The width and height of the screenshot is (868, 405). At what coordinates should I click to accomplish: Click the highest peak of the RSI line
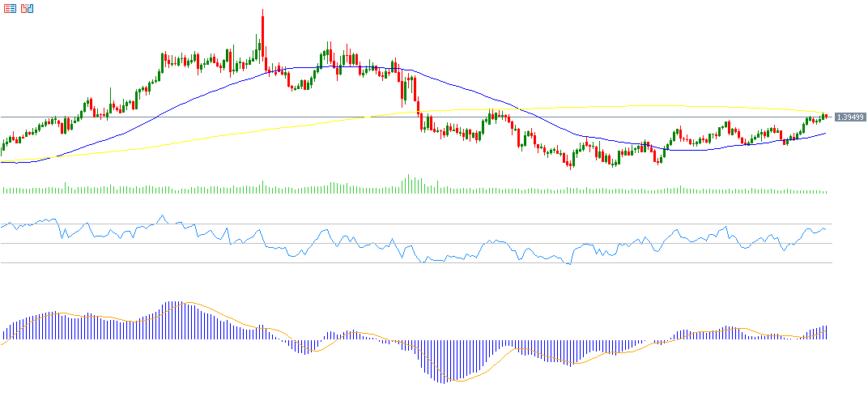[x=163, y=215]
